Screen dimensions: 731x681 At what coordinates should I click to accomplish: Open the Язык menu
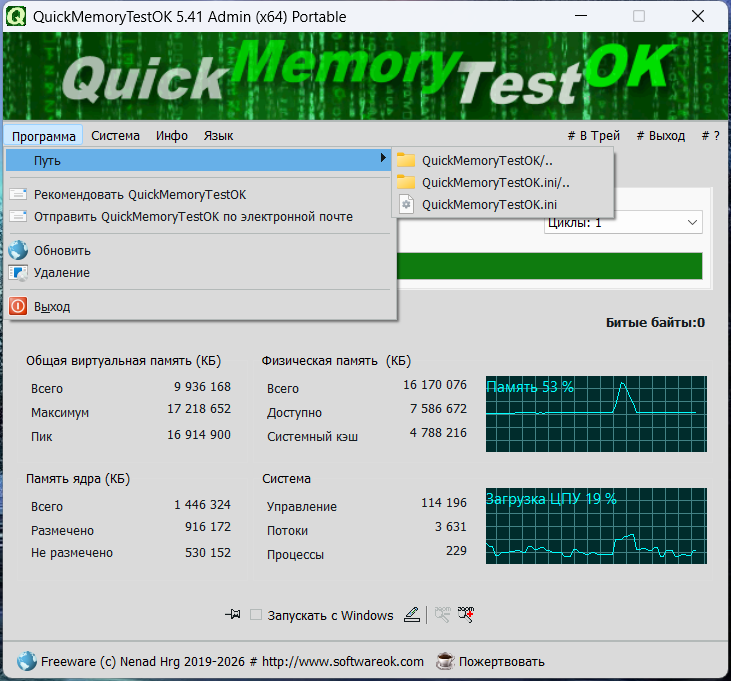click(218, 136)
